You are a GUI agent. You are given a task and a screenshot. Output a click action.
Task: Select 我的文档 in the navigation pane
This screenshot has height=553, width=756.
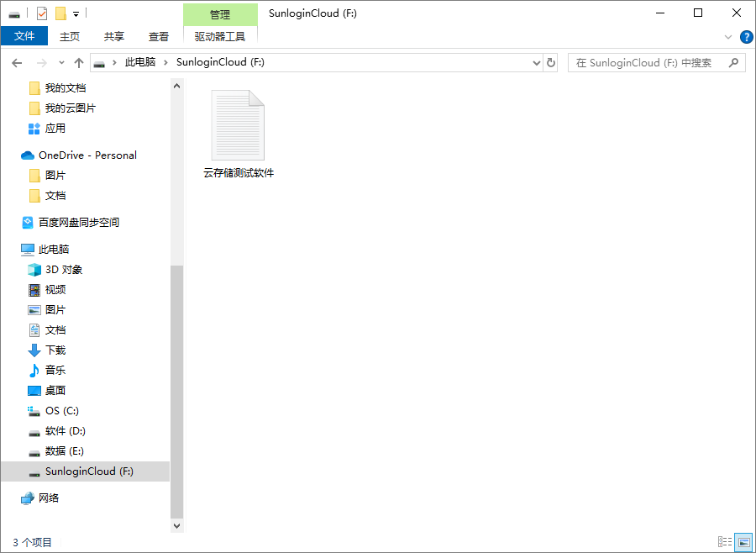[x=65, y=87]
